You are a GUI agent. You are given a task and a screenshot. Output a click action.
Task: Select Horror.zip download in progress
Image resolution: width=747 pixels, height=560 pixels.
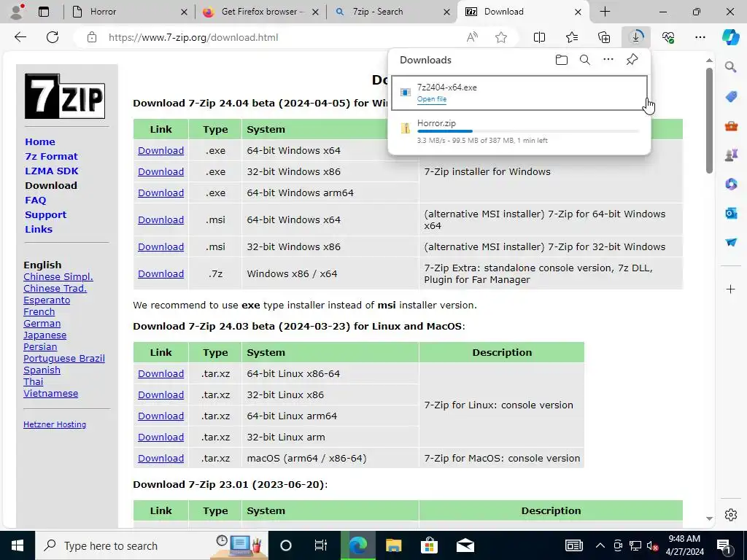pos(519,131)
